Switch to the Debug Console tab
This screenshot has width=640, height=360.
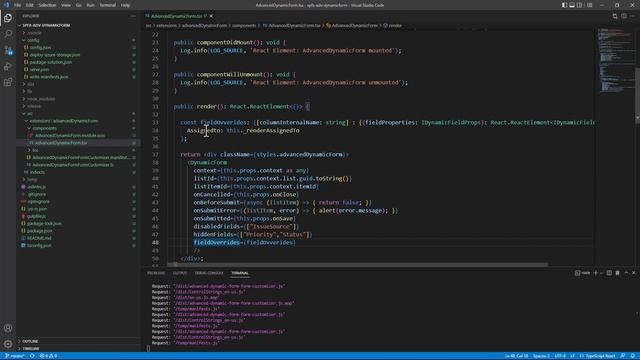[x=209, y=273]
